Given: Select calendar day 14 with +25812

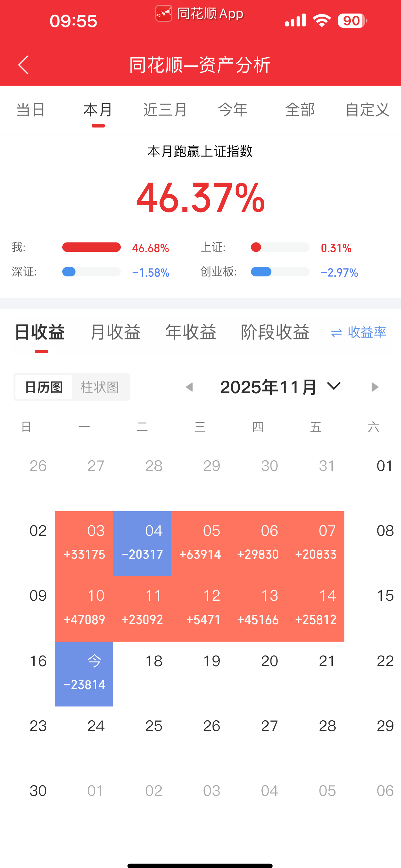Looking at the screenshot, I should (315, 609).
